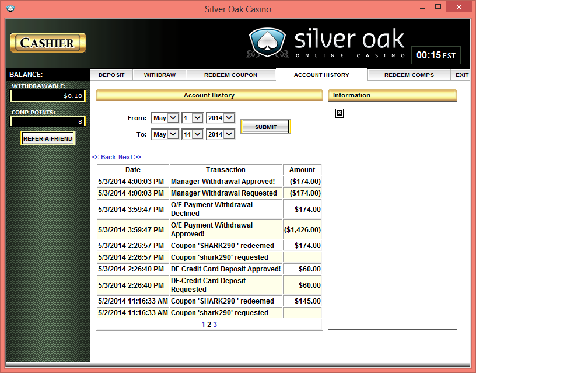Click the Information panel header

(392, 95)
